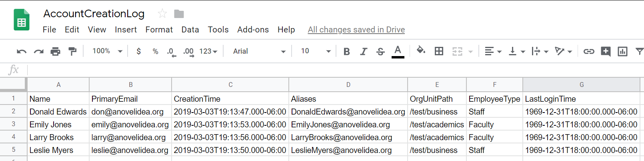
Task: Open the font size 10 dropdown
Action: click(x=316, y=51)
